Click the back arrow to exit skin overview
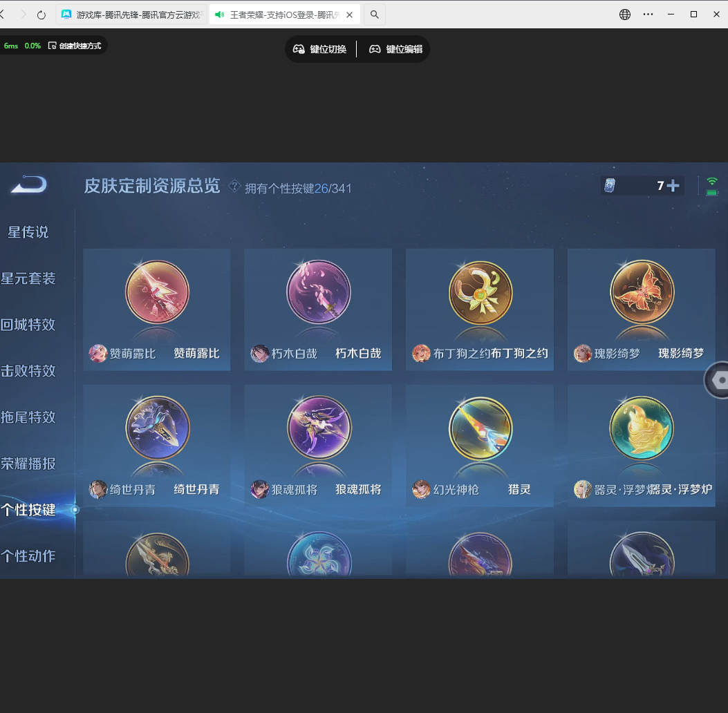728x713 pixels. coord(27,184)
